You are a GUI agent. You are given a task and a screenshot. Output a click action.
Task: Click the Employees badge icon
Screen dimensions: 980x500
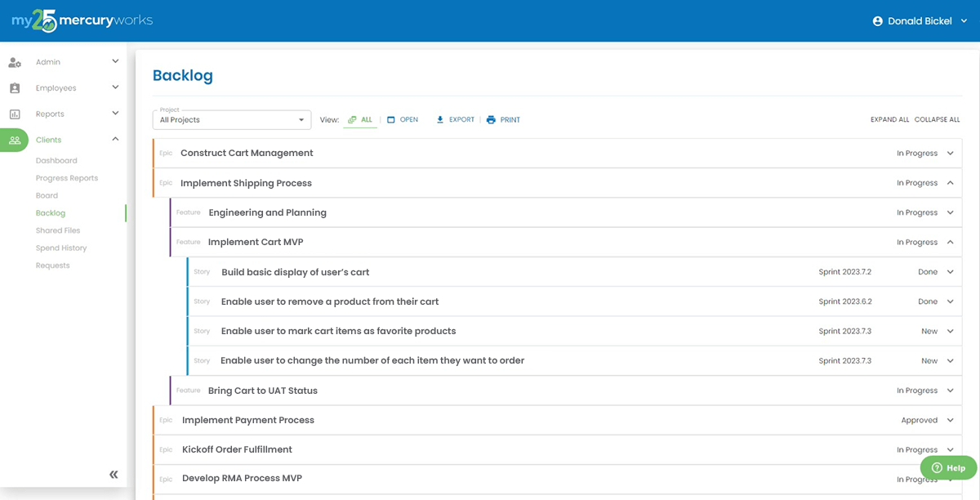click(x=15, y=88)
